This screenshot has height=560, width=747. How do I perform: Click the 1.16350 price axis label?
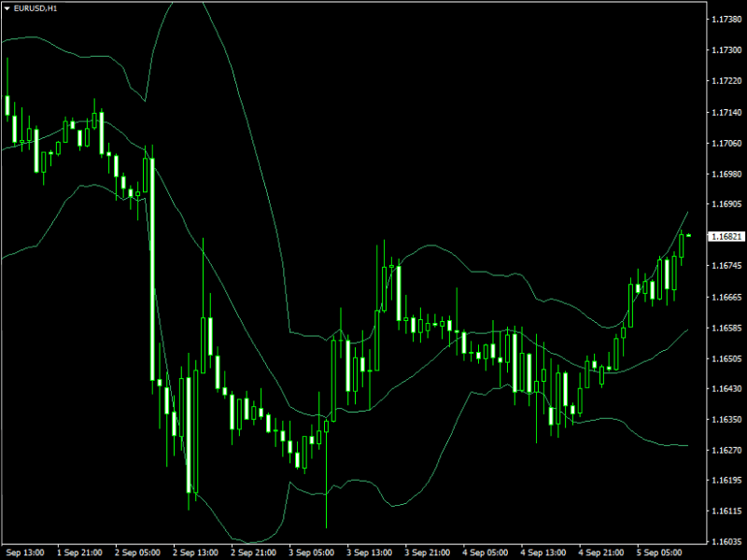[726, 419]
